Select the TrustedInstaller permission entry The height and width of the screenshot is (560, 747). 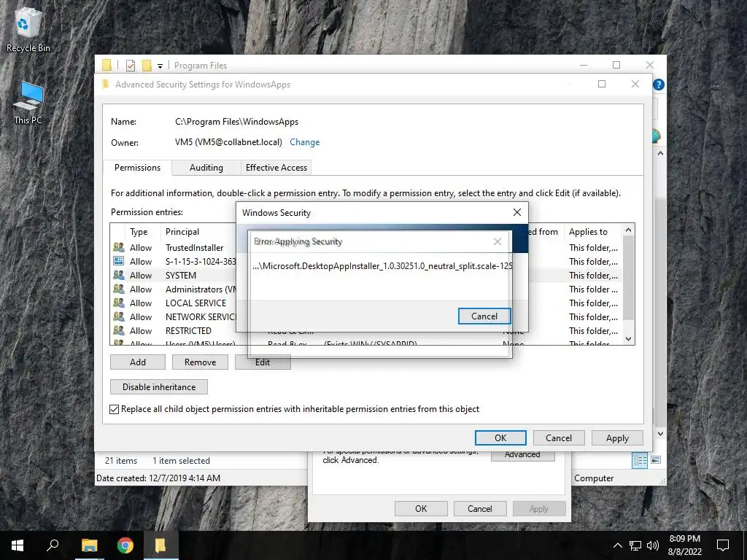194,248
